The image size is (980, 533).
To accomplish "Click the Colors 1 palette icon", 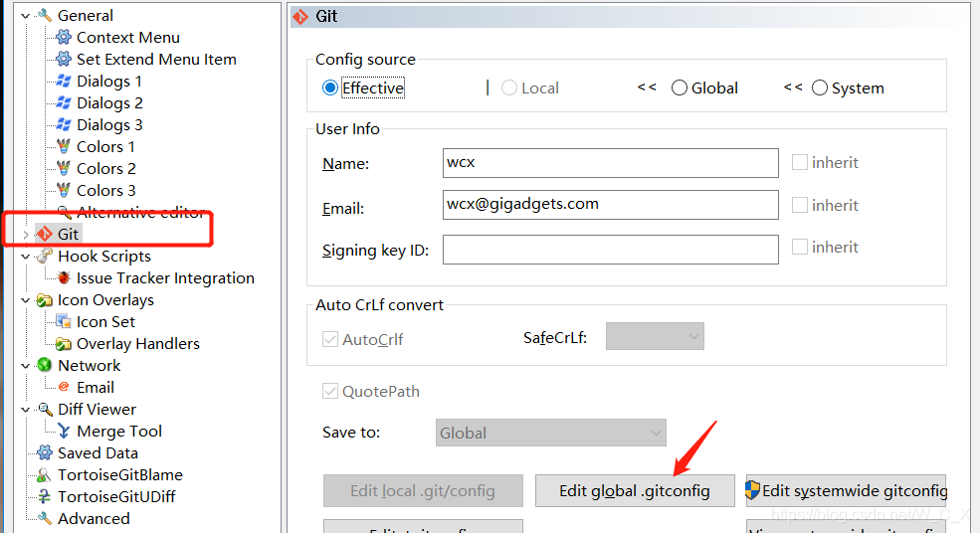I will pyautogui.click(x=63, y=146).
